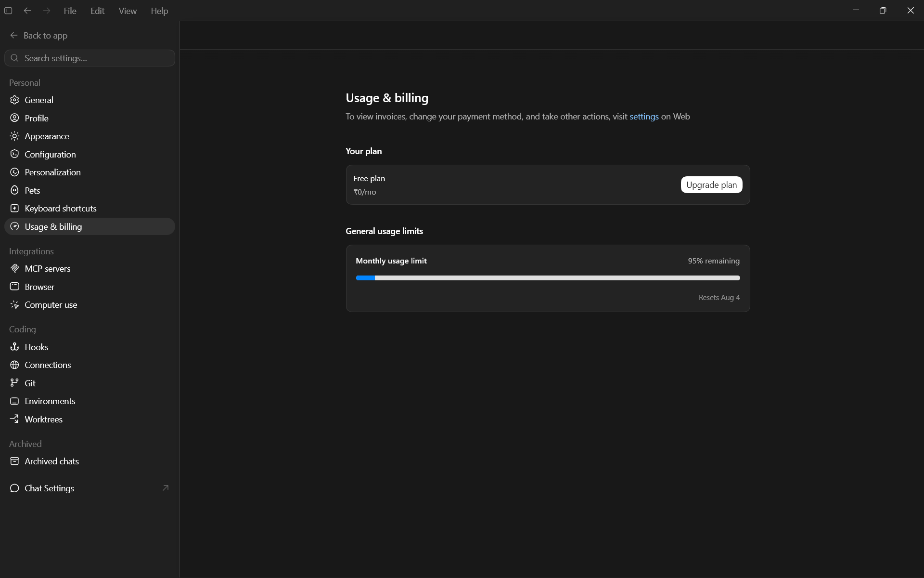
Task: Click the Chat Settings bubble icon
Action: (15, 488)
